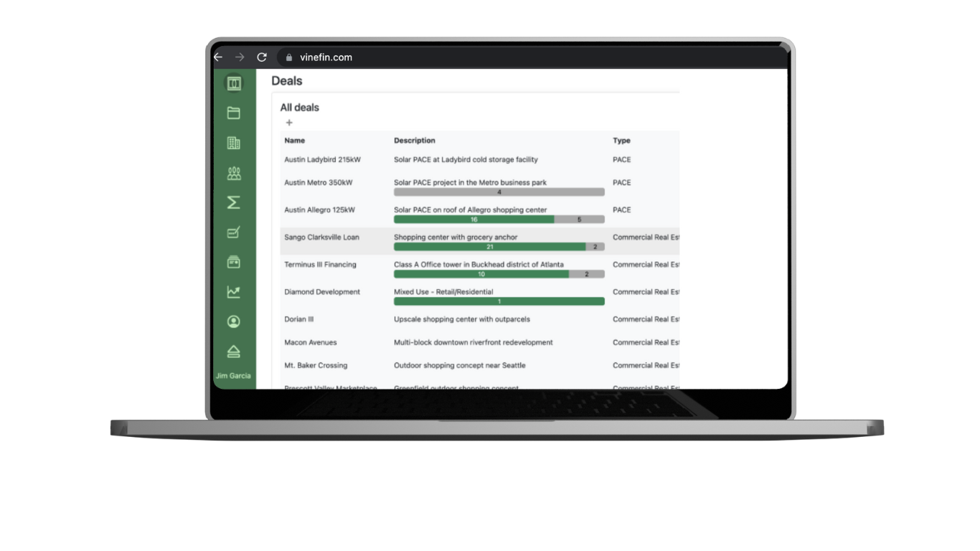Viewport: 980px width, 551px height.
Task: Click the padlock icon beside vinefin.com
Action: (289, 57)
